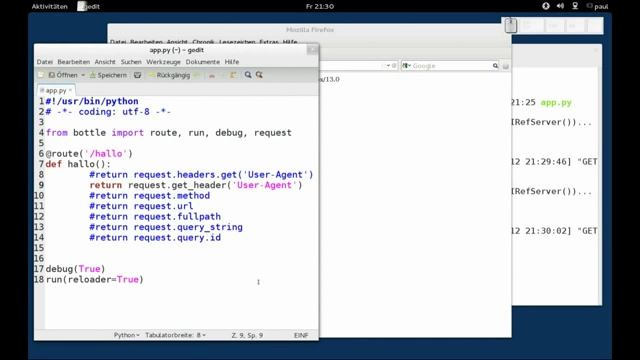This screenshot has width=640, height=360.
Task: Click the cursor position Z. 9, Sp. 9
Action: click(x=247, y=335)
